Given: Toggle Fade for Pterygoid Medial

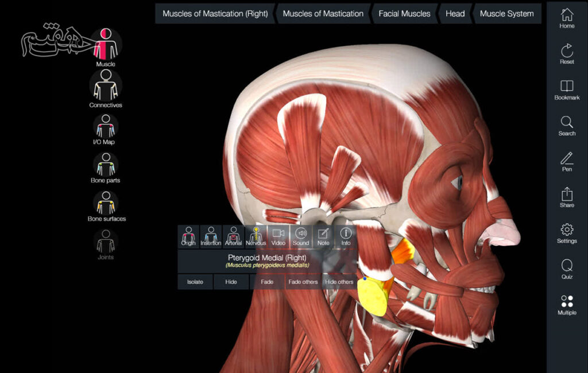Looking at the screenshot, I should (x=267, y=282).
